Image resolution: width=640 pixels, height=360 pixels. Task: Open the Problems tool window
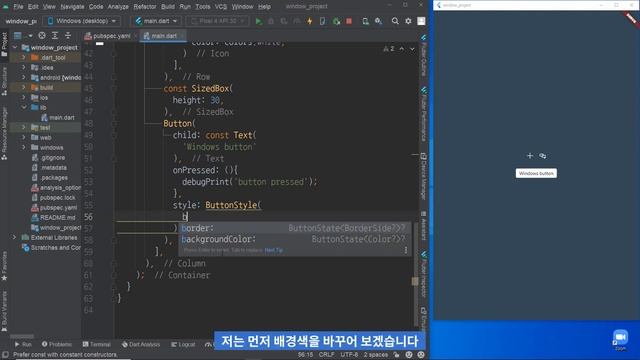click(x=57, y=344)
